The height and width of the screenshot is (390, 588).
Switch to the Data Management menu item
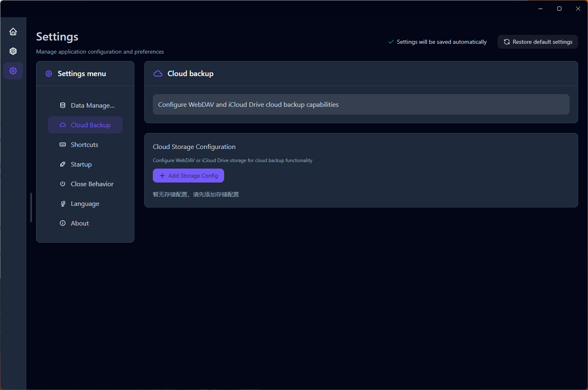point(85,105)
